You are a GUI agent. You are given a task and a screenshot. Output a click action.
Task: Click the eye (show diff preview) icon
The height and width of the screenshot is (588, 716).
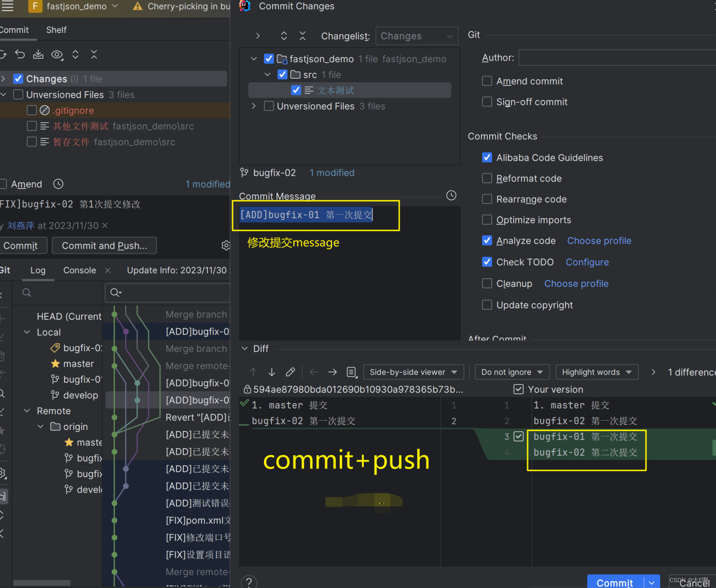coord(57,54)
